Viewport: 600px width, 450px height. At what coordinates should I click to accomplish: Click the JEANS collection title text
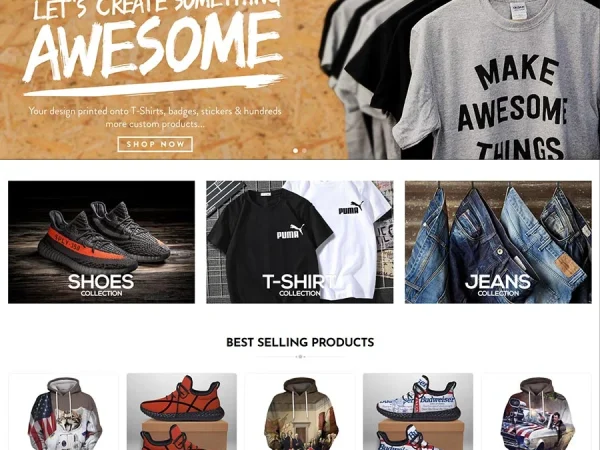(x=498, y=282)
